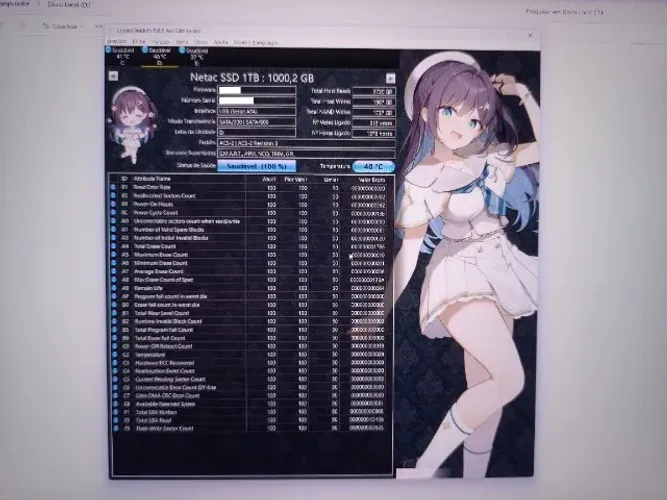This screenshot has width=667, height=500.
Task: Select the 'Number of Initial Invalid Blocks' row
Action: pos(248,238)
